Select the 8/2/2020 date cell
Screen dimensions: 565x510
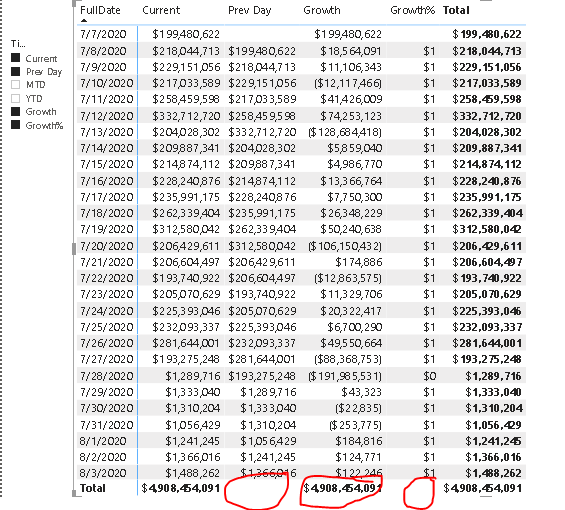point(103,457)
